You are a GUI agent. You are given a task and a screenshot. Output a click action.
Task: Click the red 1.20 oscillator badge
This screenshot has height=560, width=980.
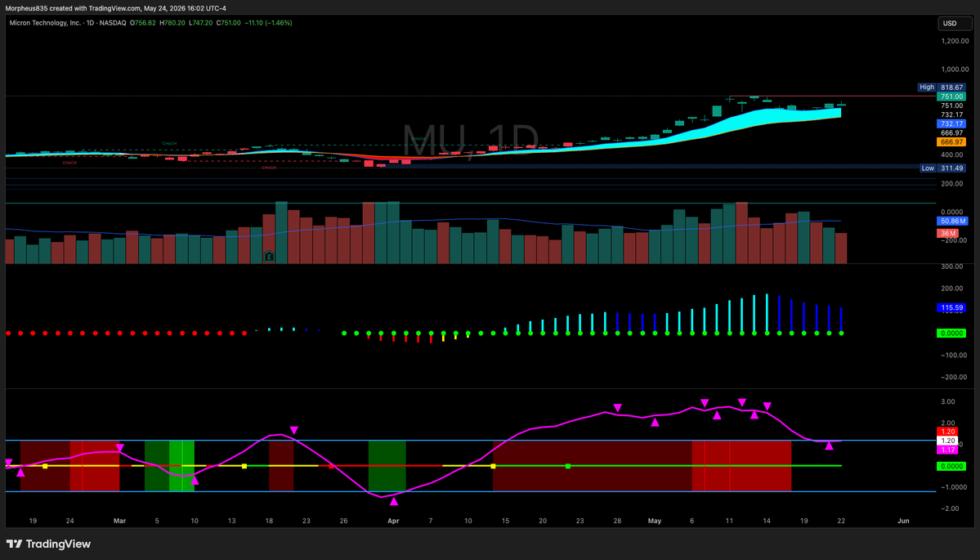947,432
